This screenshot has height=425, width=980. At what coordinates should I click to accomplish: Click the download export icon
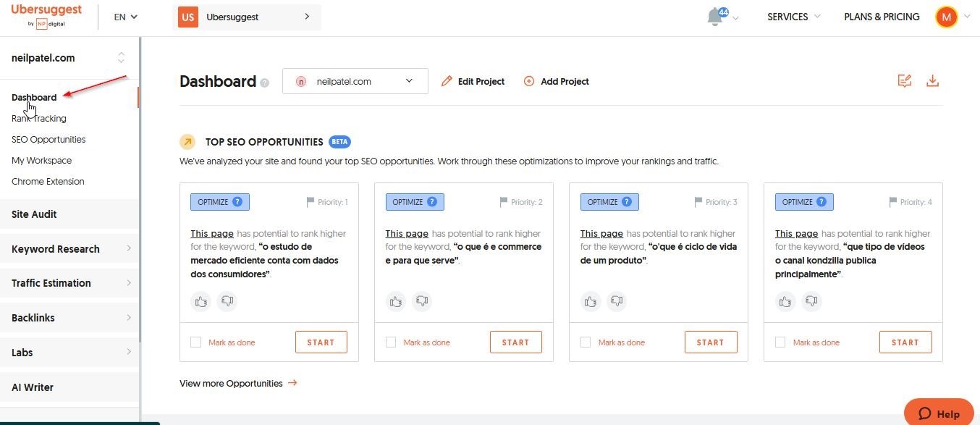932,81
